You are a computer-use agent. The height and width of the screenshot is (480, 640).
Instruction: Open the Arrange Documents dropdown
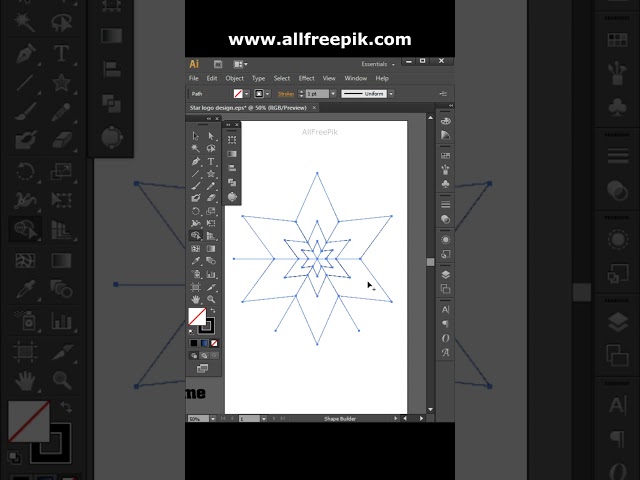[240, 64]
